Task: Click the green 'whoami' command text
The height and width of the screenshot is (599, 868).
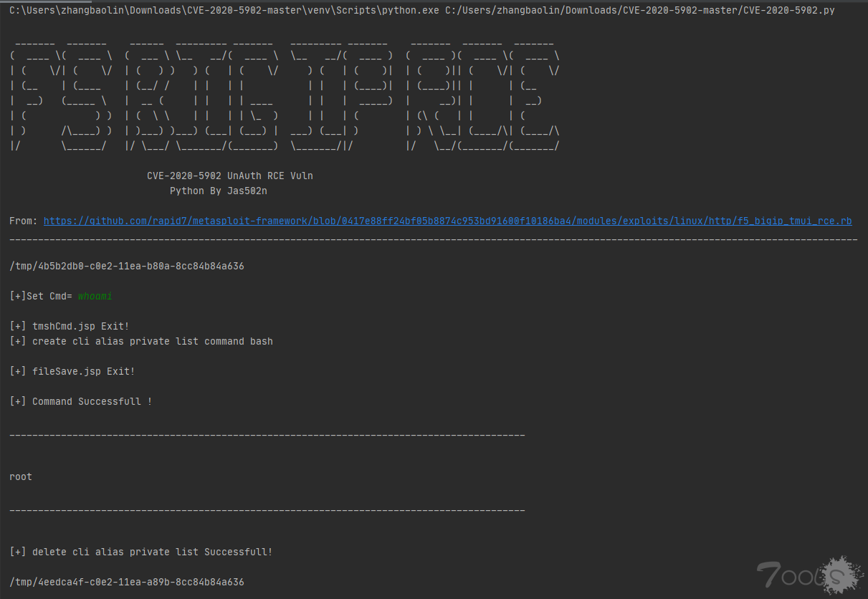Action: click(95, 297)
